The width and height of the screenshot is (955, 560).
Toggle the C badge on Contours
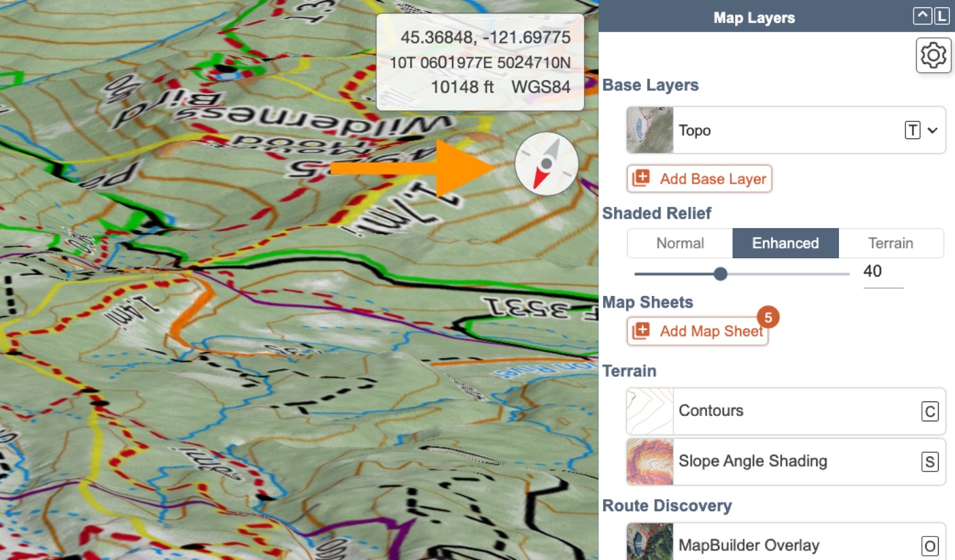tap(930, 411)
